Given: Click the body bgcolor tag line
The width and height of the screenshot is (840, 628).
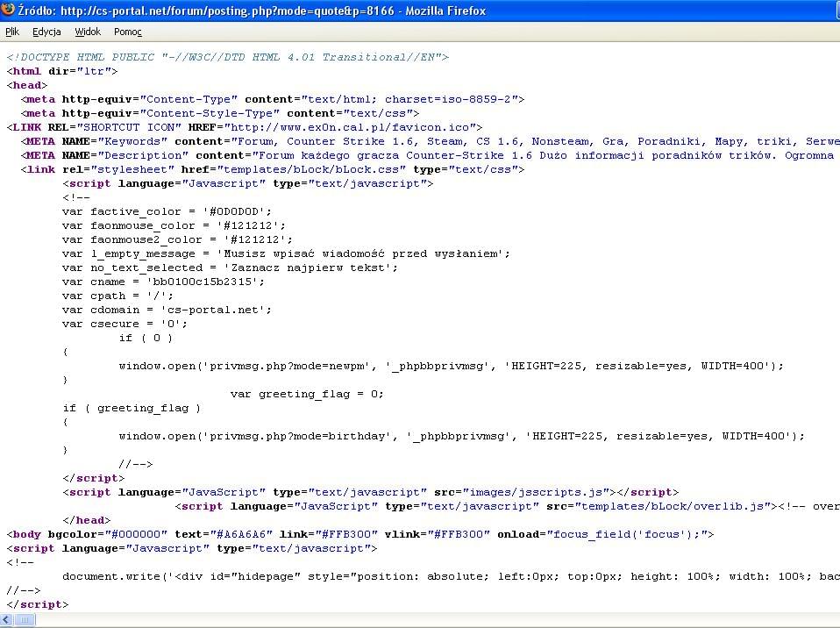Looking at the screenshot, I should (x=360, y=534).
